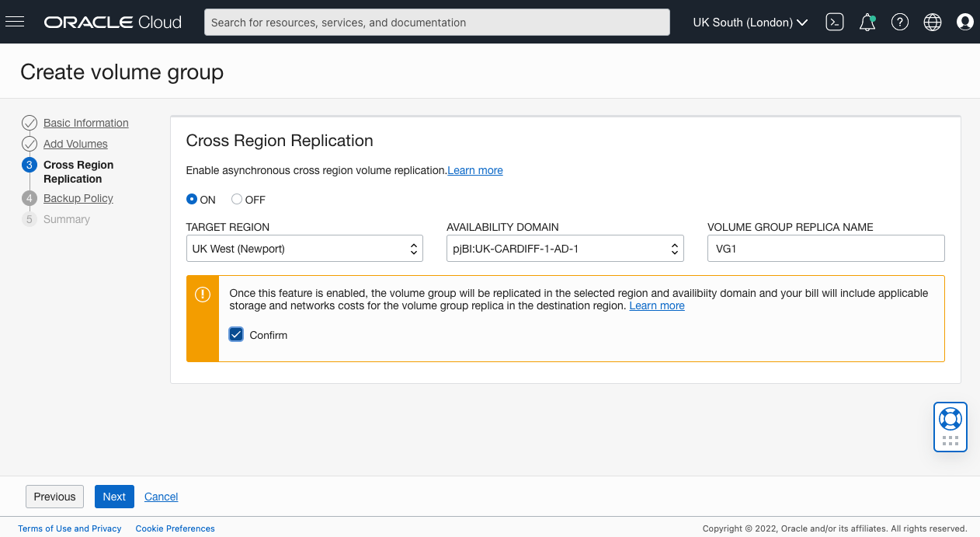Jump to the Backup Policy step
This screenshot has width=980, height=537.
coord(78,198)
